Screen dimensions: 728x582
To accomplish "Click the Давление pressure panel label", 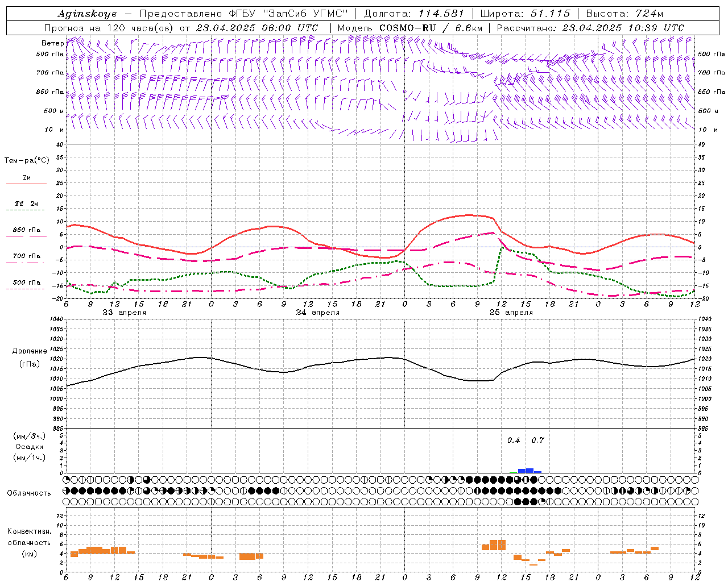I will (30, 351).
